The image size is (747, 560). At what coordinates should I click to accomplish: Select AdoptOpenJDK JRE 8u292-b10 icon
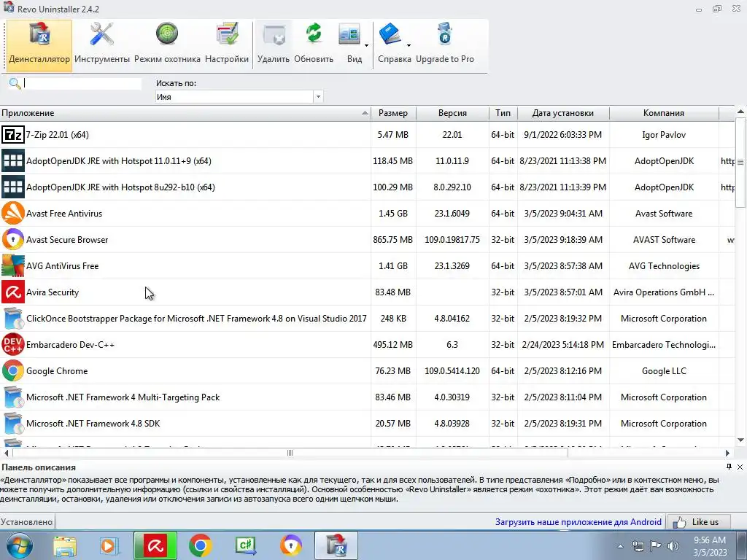(13, 187)
